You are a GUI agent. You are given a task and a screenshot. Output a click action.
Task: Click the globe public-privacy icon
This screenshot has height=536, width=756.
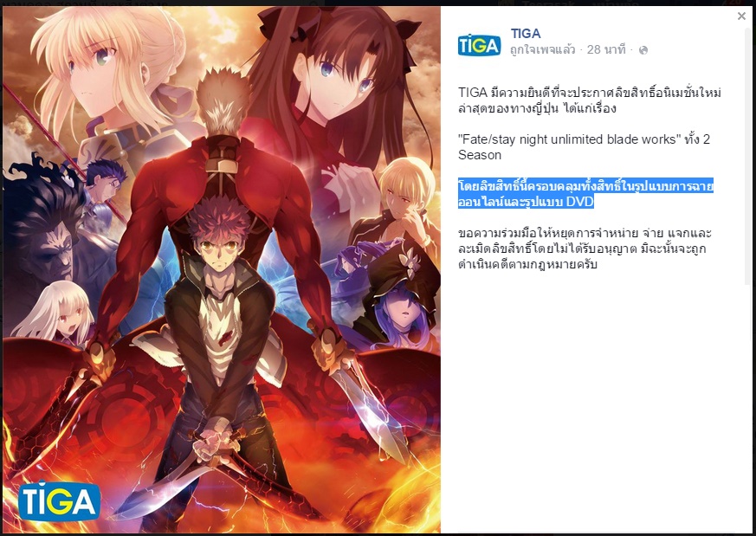tap(643, 50)
